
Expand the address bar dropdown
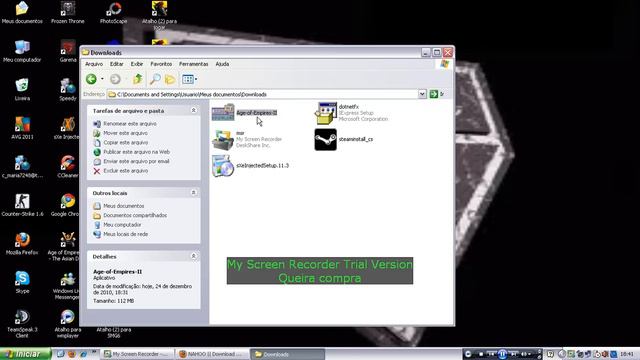point(422,94)
